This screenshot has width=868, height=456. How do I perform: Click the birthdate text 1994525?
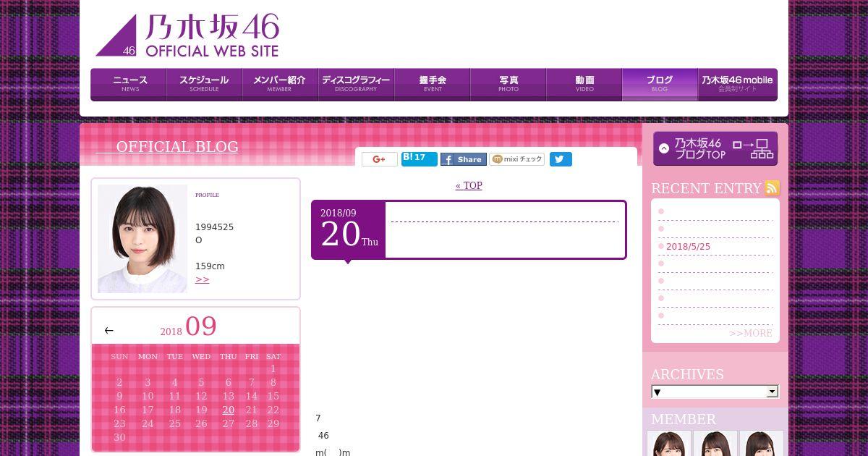coord(214,227)
